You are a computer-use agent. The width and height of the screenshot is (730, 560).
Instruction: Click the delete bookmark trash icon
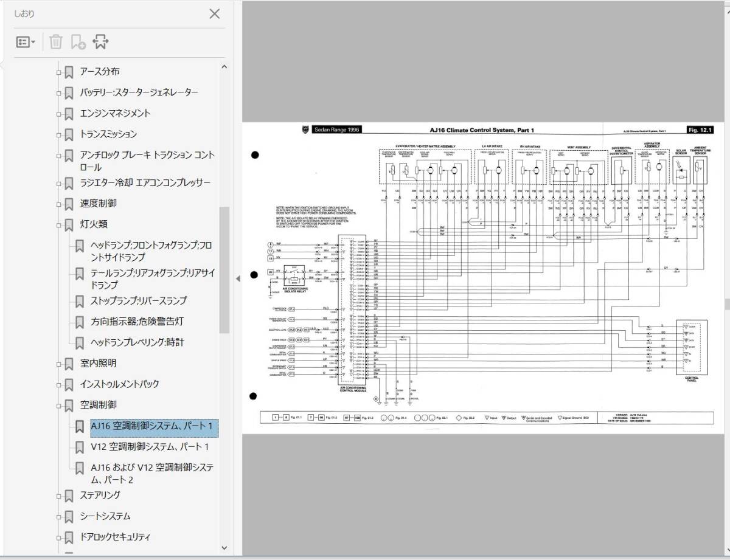click(x=55, y=42)
